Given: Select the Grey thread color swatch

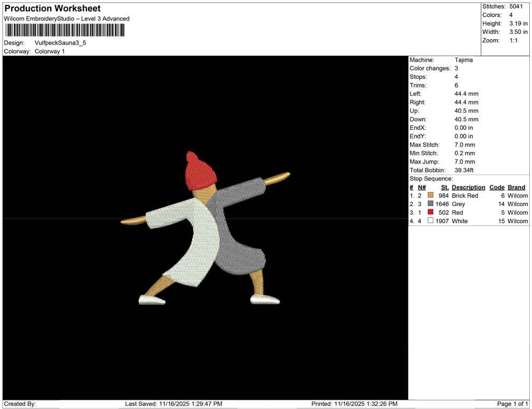Looking at the screenshot, I should 430,204.
